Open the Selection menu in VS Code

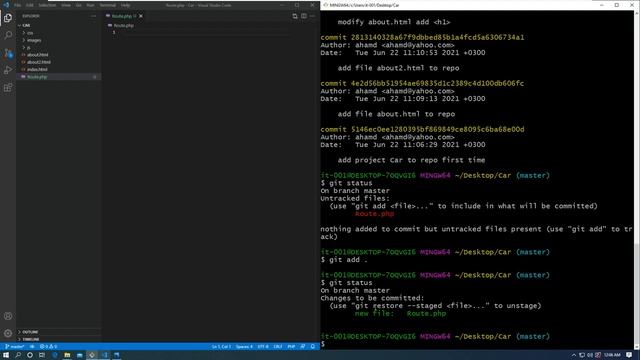coord(47,5)
